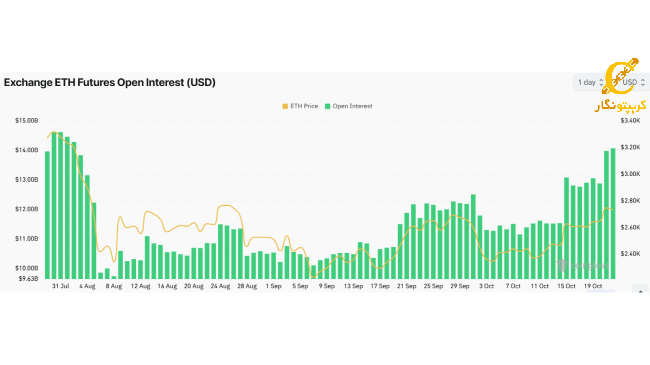This screenshot has width=650, height=365.
Task: Click the 31 Jul date label
Action: coord(61,286)
